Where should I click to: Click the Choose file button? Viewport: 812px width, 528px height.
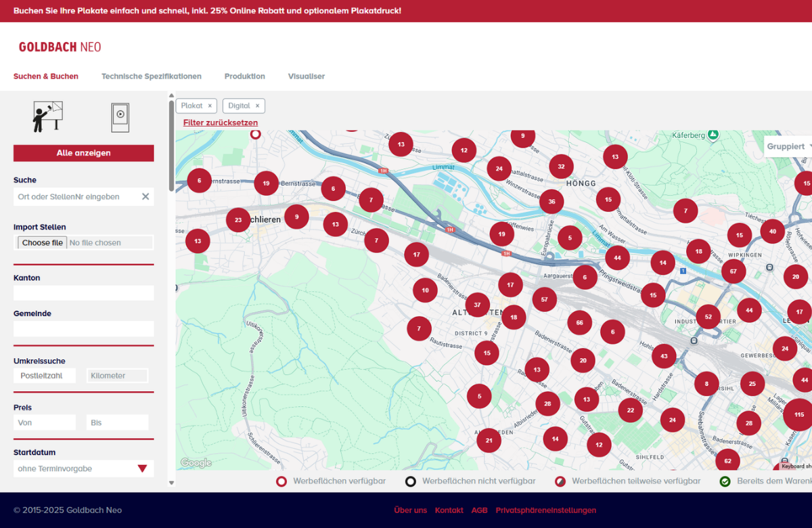[42, 242]
